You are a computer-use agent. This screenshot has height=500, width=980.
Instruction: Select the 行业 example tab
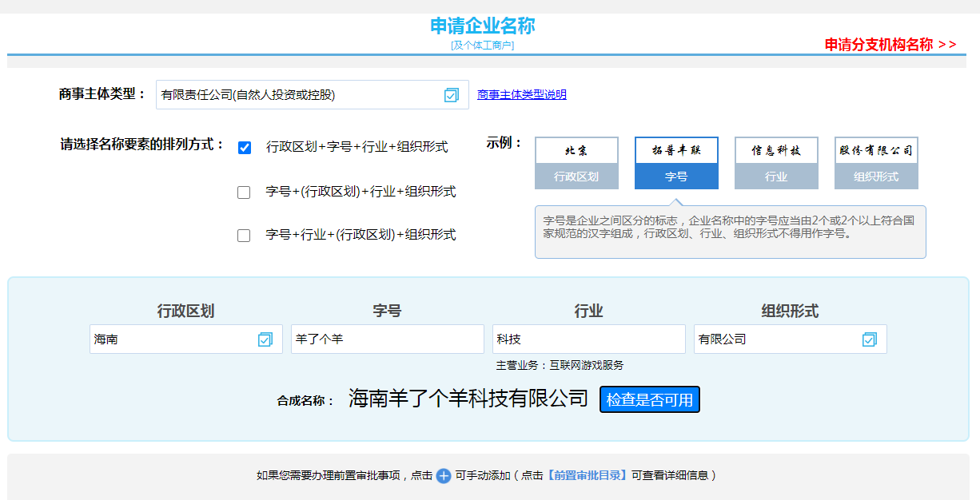pyautogui.click(x=776, y=163)
